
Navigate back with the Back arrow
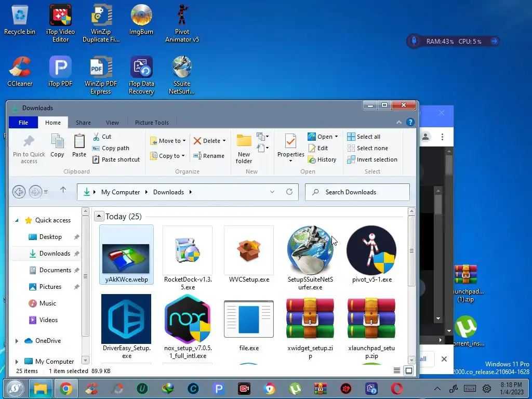point(19,192)
